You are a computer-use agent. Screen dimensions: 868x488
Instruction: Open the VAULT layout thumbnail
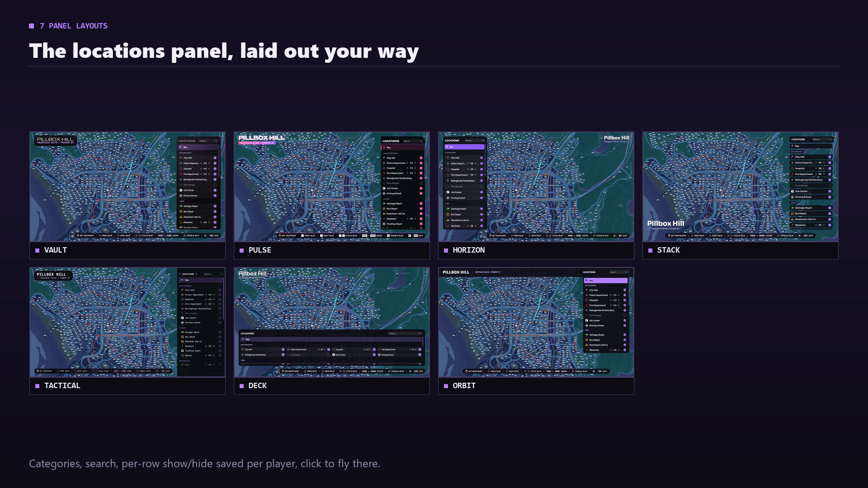coord(127,187)
